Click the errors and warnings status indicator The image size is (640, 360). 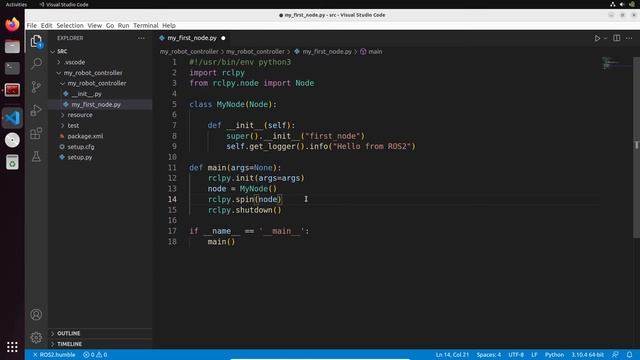[95, 355]
